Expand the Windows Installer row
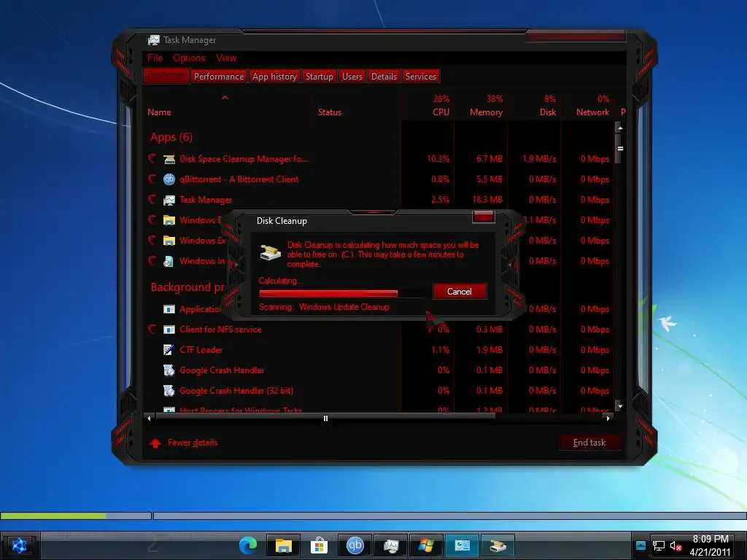 click(152, 261)
